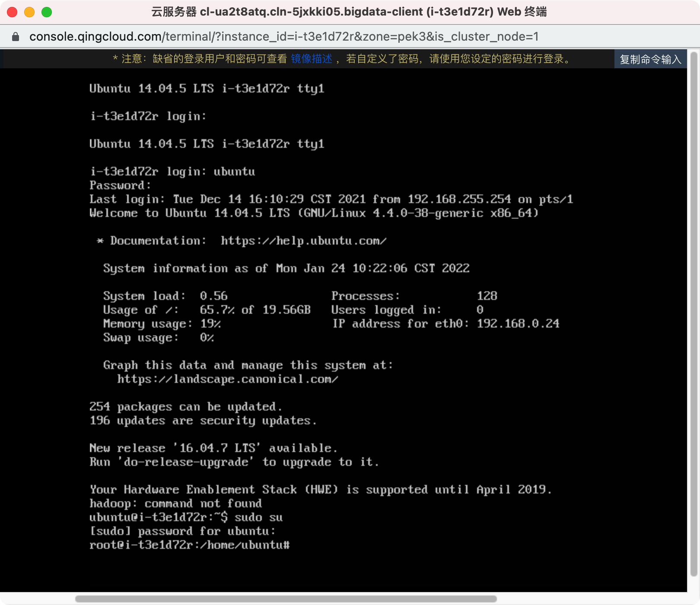This screenshot has width=700, height=605.
Task: Maximize the window with the green button
Action: (x=47, y=12)
